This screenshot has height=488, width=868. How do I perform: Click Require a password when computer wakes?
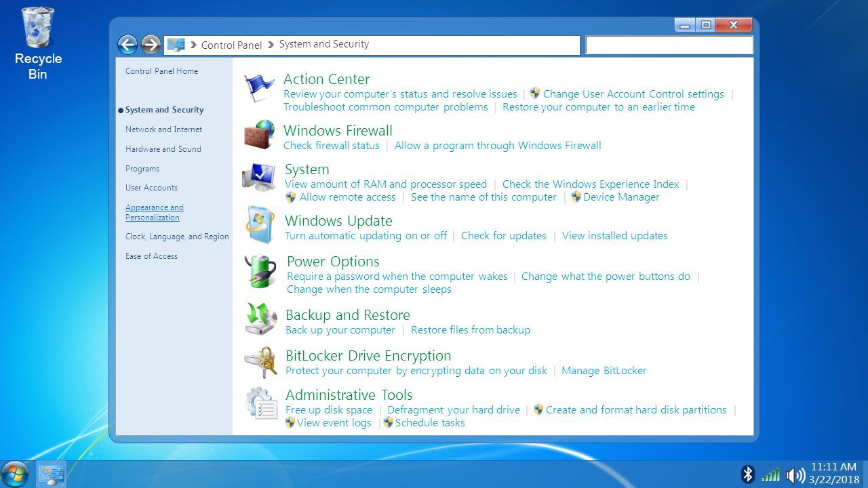point(397,277)
